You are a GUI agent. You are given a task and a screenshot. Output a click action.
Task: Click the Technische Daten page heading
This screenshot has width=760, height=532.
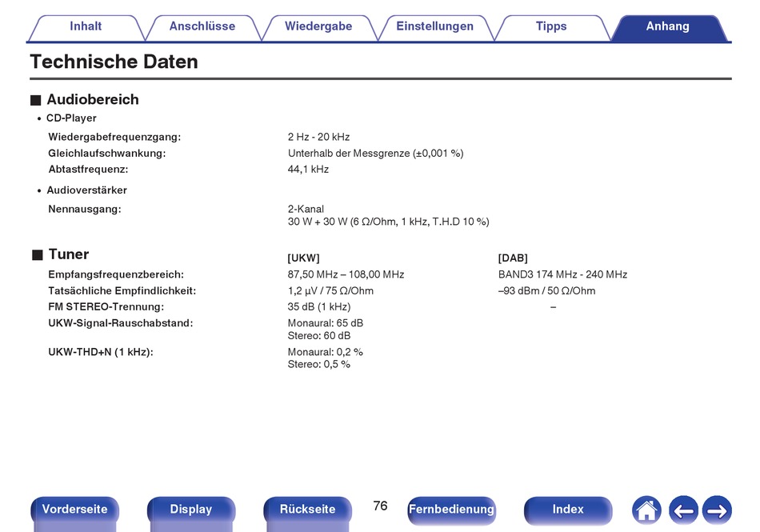coord(114,62)
